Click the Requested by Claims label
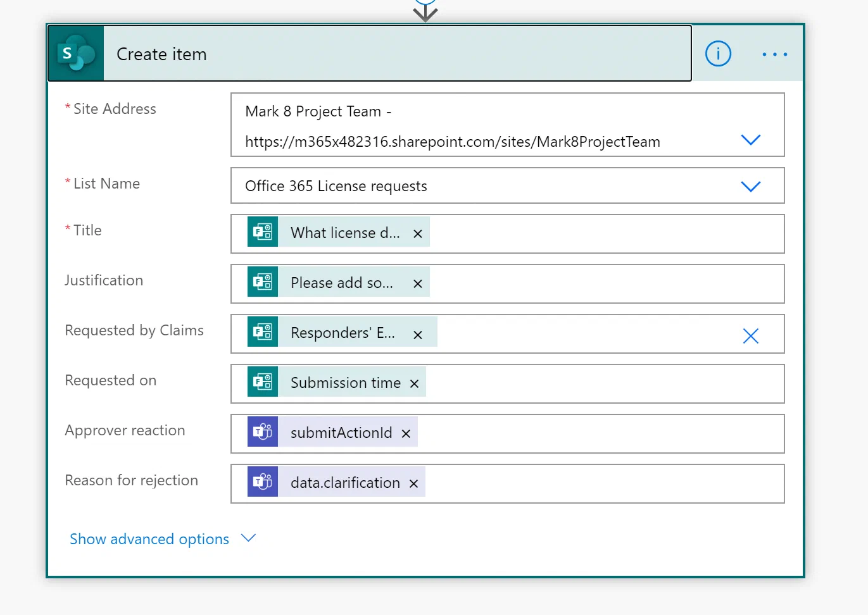 (134, 330)
